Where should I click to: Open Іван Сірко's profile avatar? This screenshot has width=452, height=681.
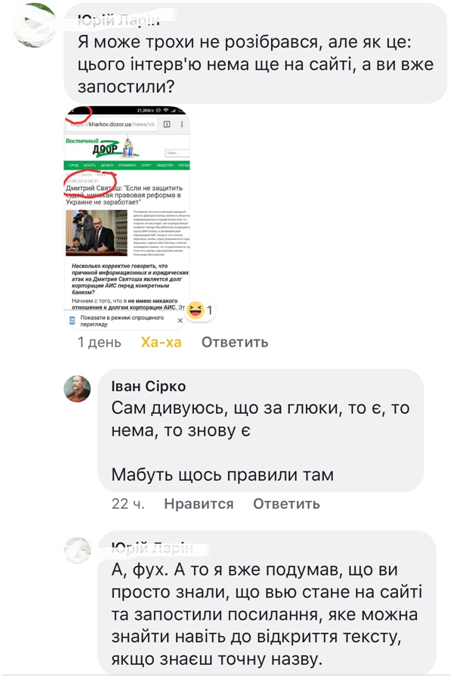point(77,389)
